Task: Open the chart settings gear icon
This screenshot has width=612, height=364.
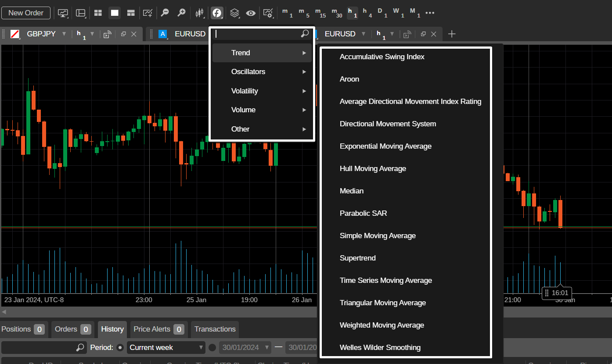Action: [x=268, y=13]
